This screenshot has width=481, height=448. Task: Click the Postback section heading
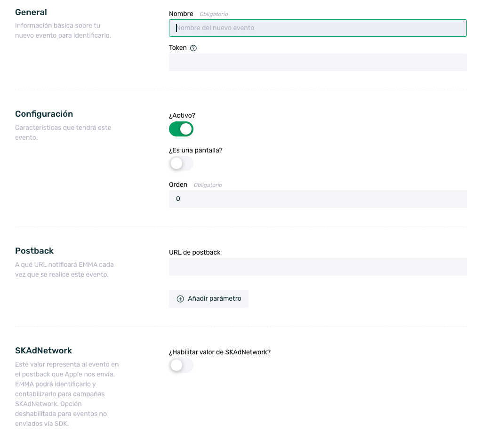point(34,251)
